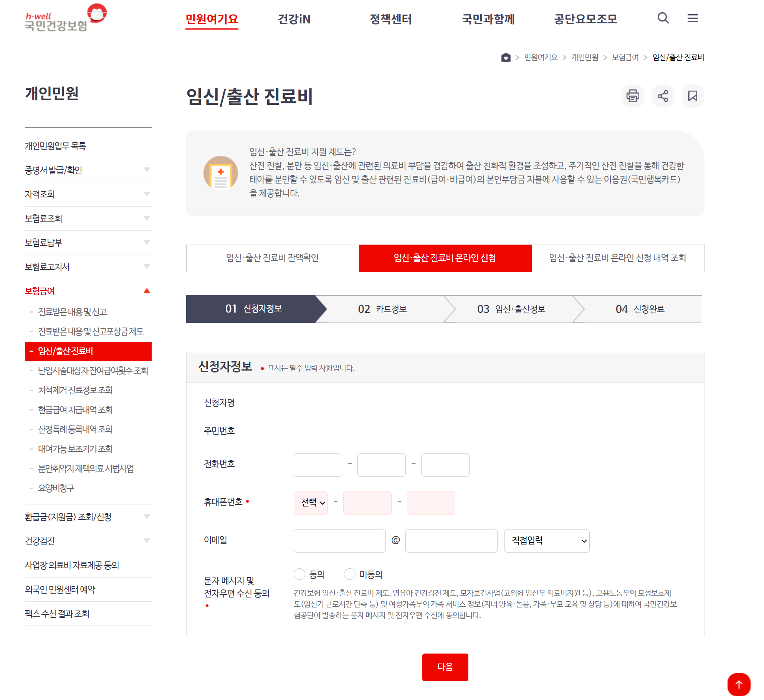Click the email ID input field
The height and width of the screenshot is (700, 764).
[339, 541]
